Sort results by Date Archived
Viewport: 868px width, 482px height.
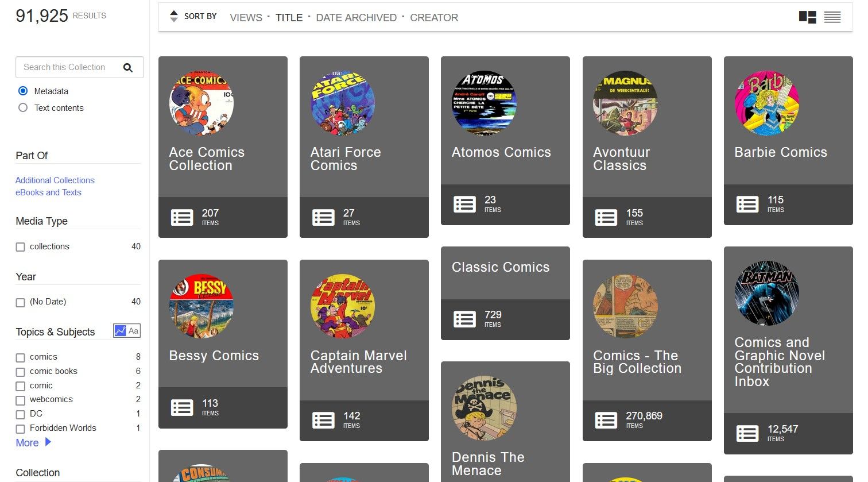click(x=356, y=18)
